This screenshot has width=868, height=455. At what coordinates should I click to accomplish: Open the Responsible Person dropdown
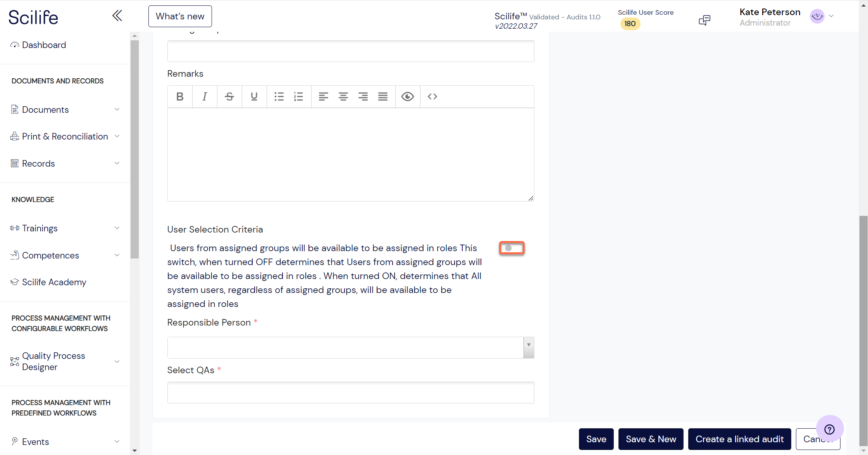coord(351,348)
